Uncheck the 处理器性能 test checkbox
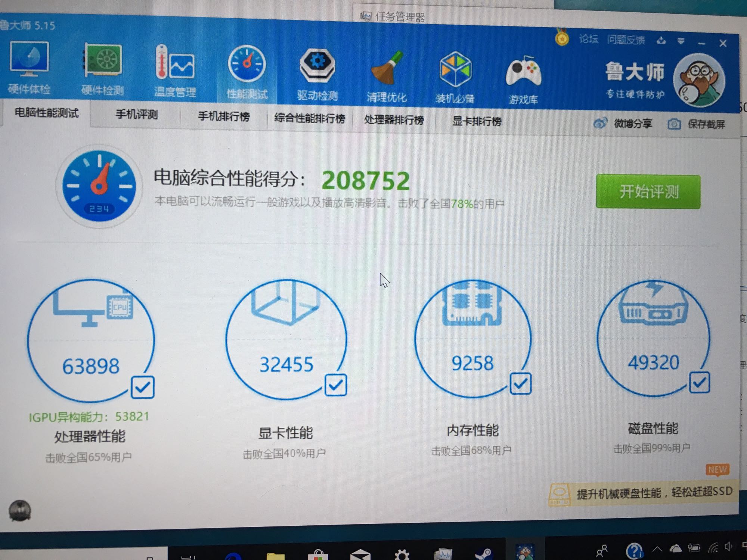Image resolution: width=747 pixels, height=560 pixels. (142, 387)
